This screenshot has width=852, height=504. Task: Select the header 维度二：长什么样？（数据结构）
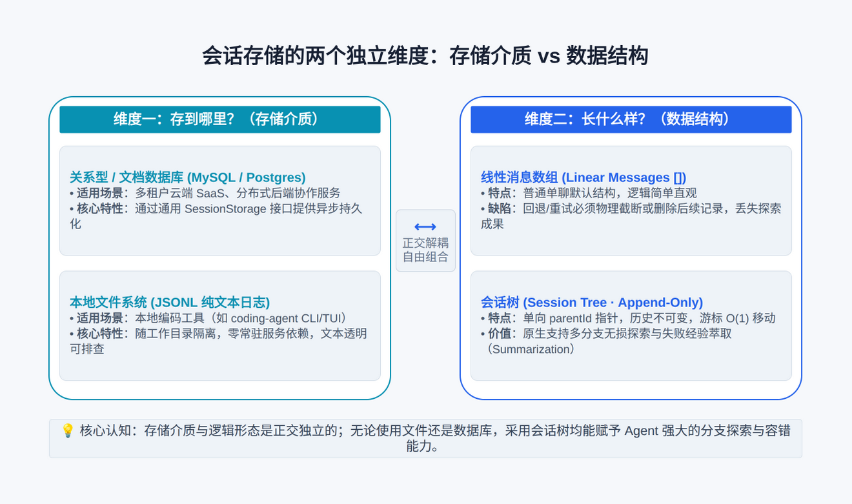click(631, 119)
